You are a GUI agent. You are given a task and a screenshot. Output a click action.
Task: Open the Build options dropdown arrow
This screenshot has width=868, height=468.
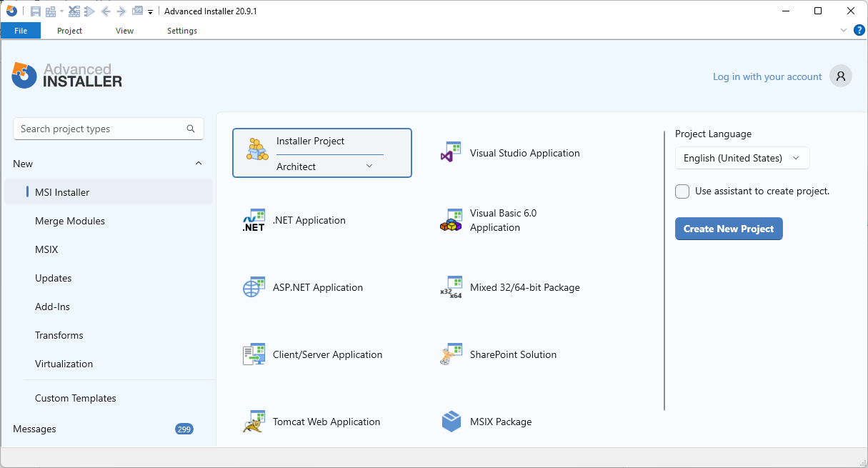[61, 11]
